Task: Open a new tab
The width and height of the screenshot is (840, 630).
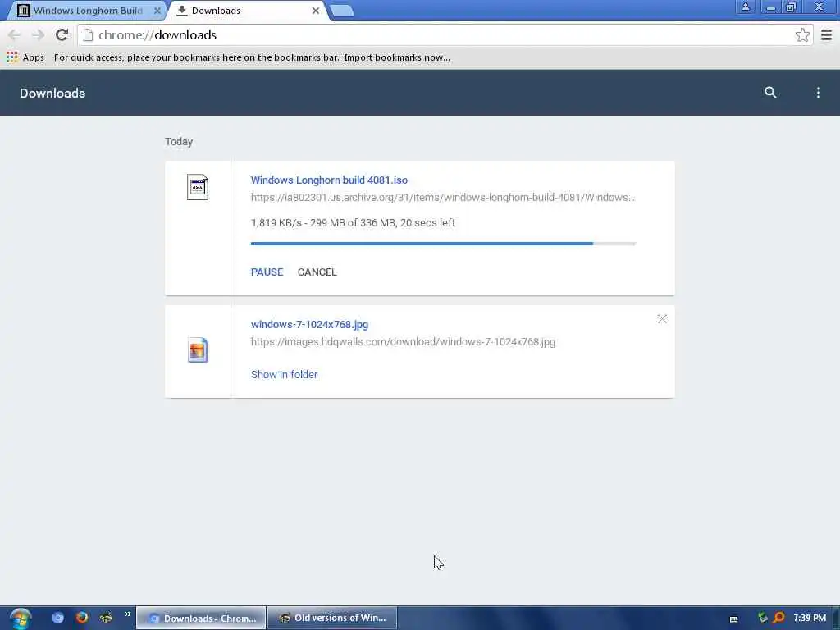Action: 341,11
